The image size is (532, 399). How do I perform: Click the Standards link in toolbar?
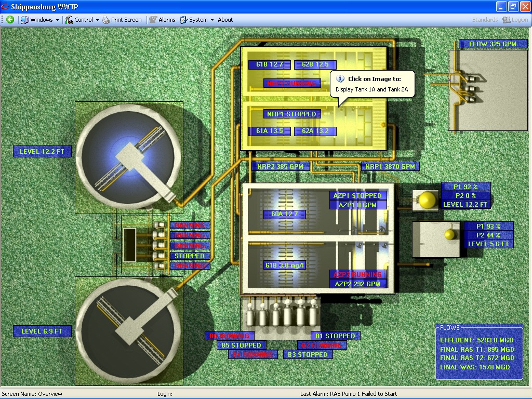click(485, 20)
